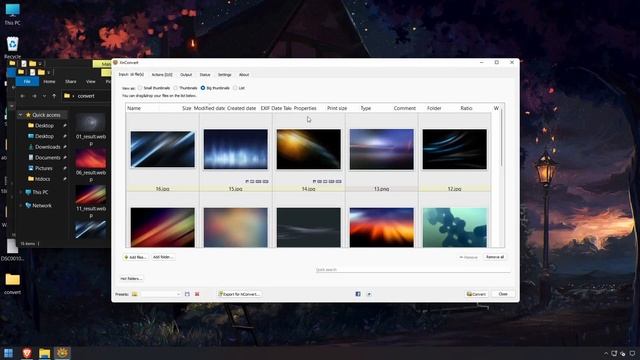Collapse Quick access in Explorer tree
Image resolution: width=640 pixels, height=360 pixels.
(20, 115)
